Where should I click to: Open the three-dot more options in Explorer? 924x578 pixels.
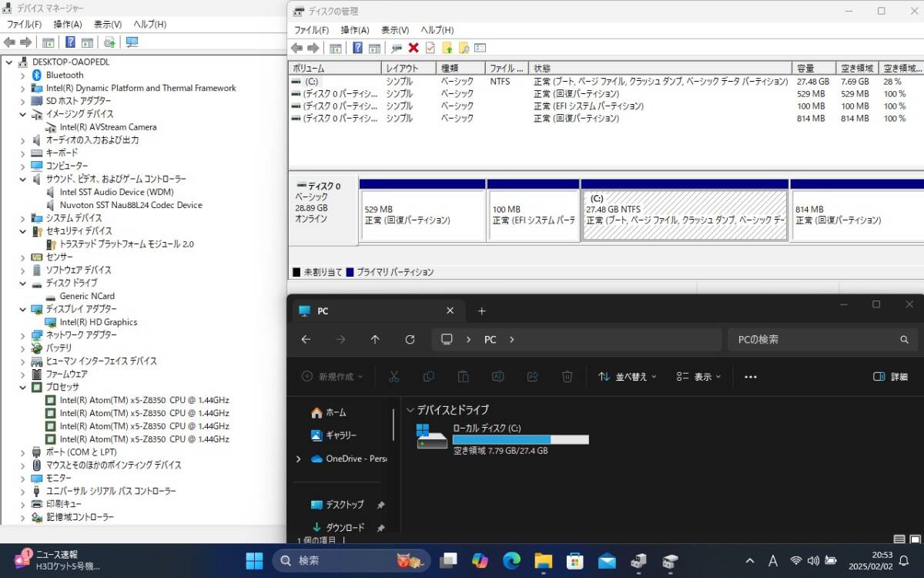tap(751, 377)
